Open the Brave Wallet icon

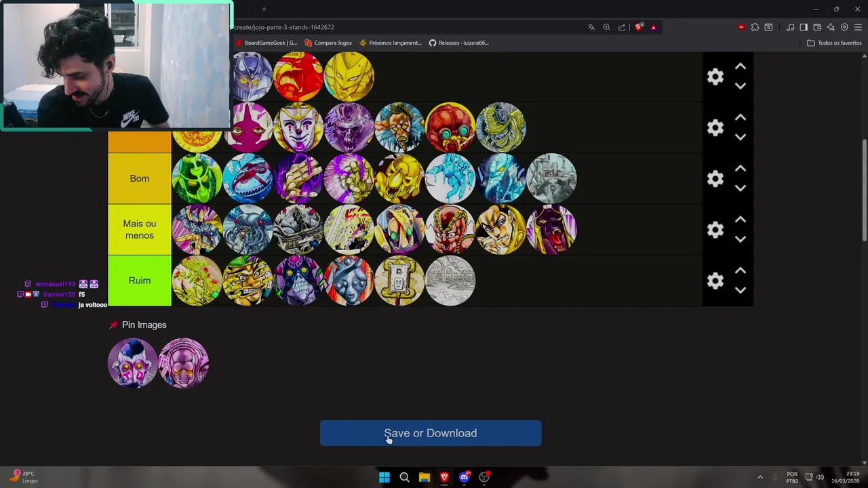click(817, 27)
